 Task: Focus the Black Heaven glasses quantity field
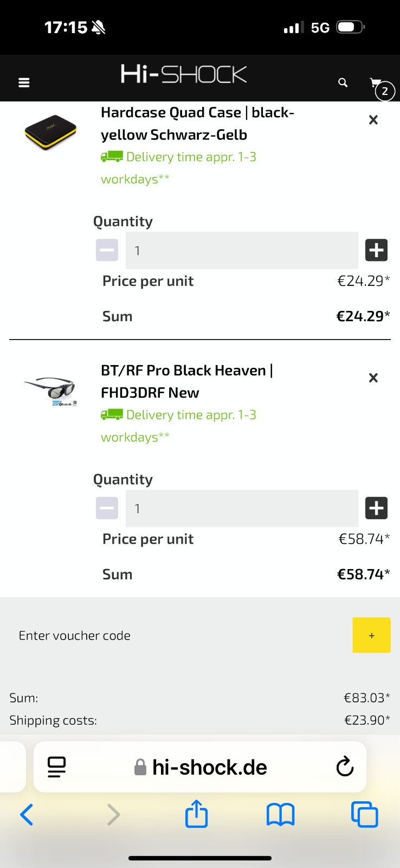click(242, 508)
